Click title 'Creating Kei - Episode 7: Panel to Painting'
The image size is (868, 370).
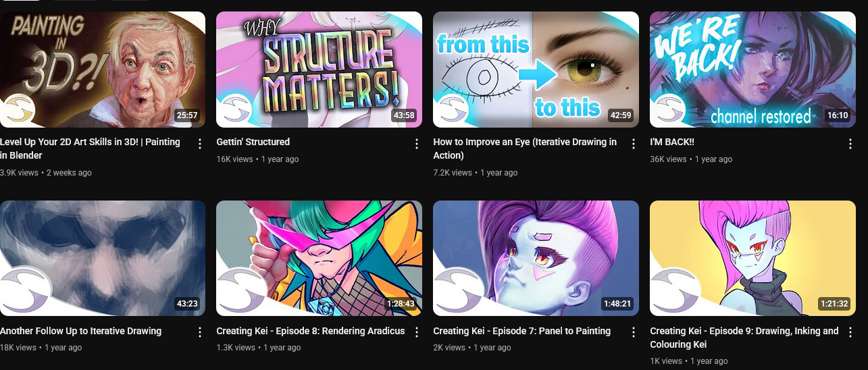coord(522,331)
